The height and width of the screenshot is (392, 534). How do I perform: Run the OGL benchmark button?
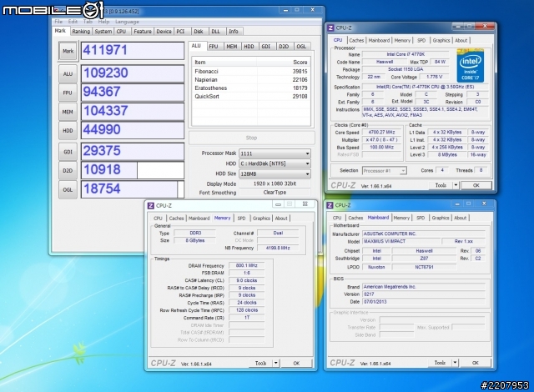pyautogui.click(x=68, y=189)
